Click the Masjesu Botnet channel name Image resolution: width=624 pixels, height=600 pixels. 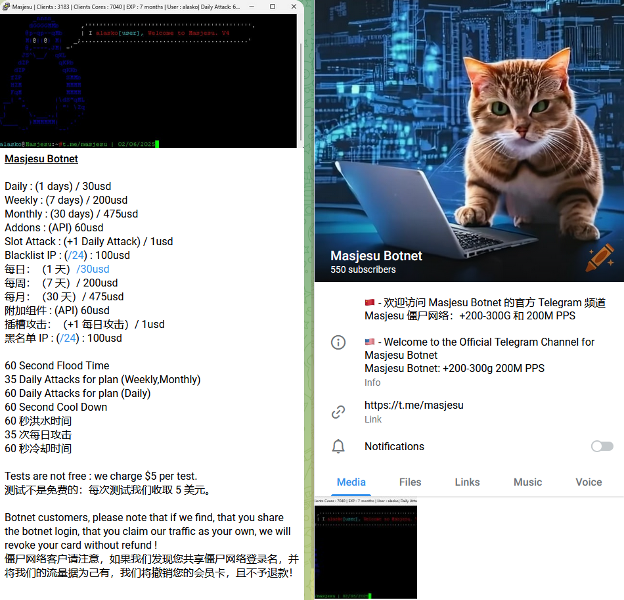(376, 256)
